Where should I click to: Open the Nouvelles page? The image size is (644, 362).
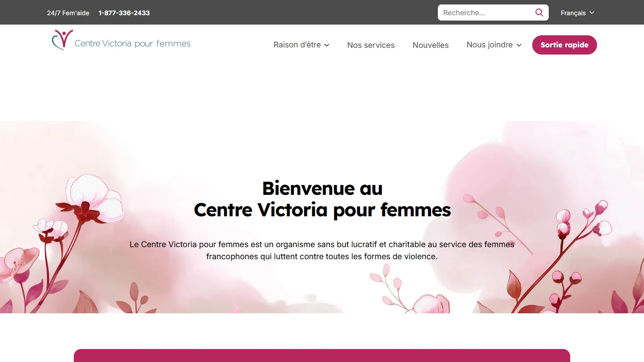coord(431,45)
